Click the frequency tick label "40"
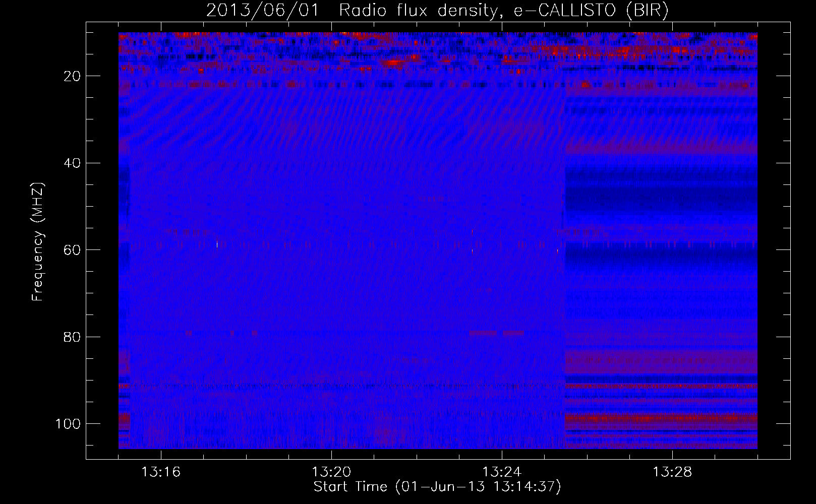 pos(73,163)
